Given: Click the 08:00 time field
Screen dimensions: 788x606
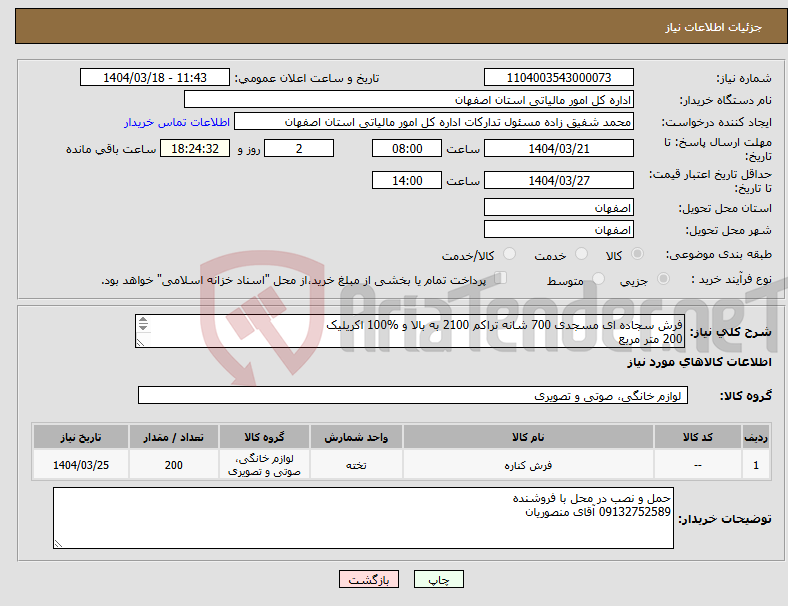Looking at the screenshot, I should [407, 149].
